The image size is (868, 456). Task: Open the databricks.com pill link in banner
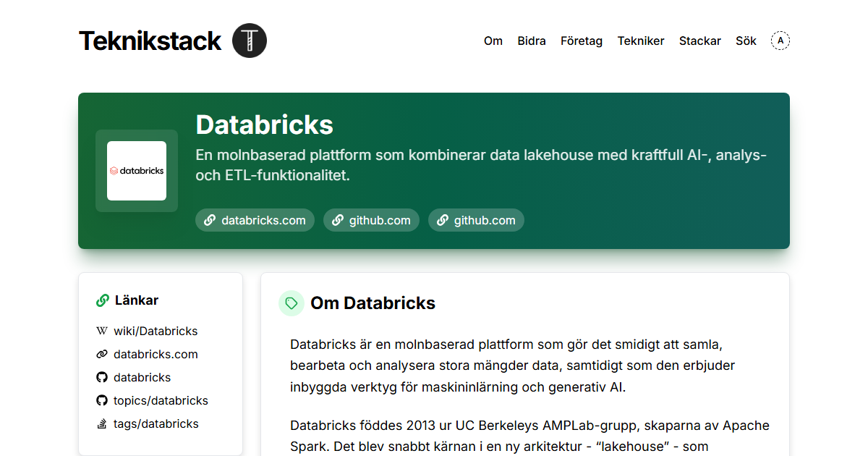click(255, 220)
